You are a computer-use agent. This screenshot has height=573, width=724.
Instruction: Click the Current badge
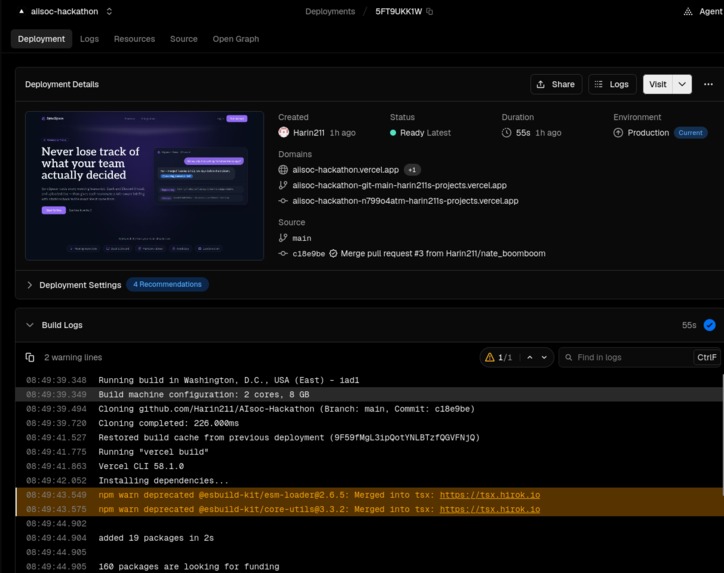(x=690, y=133)
